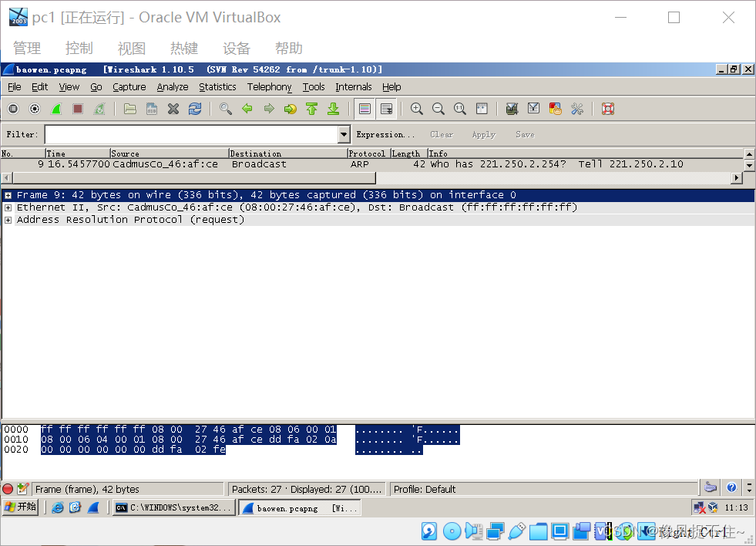Edit display filter icon
This screenshot has height=546, width=756.
click(533, 109)
